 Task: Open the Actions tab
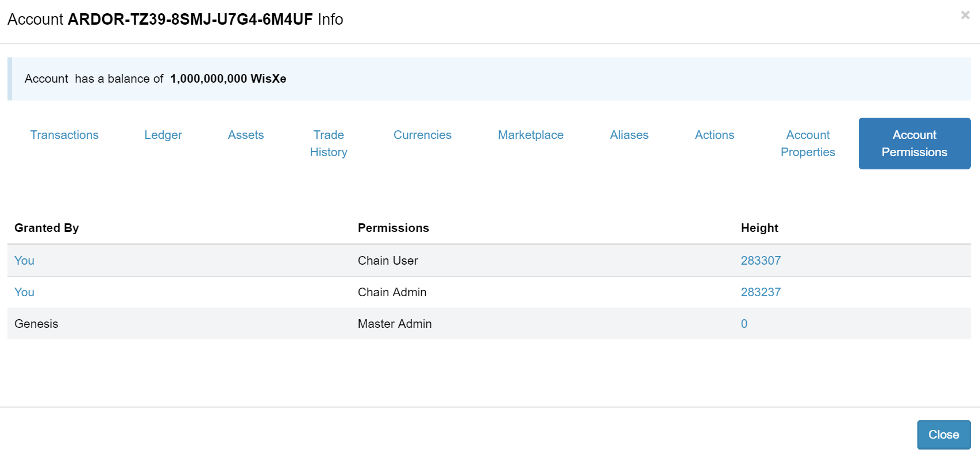715,135
